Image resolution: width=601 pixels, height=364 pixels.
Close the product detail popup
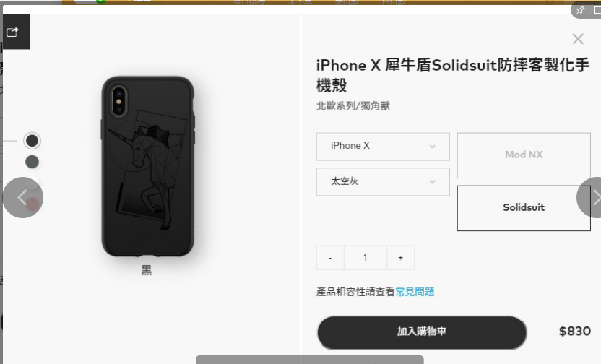(578, 39)
